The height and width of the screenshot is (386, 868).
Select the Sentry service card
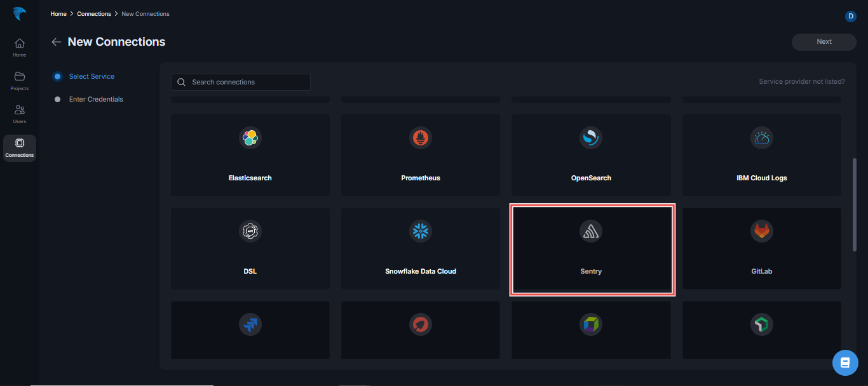(592, 250)
